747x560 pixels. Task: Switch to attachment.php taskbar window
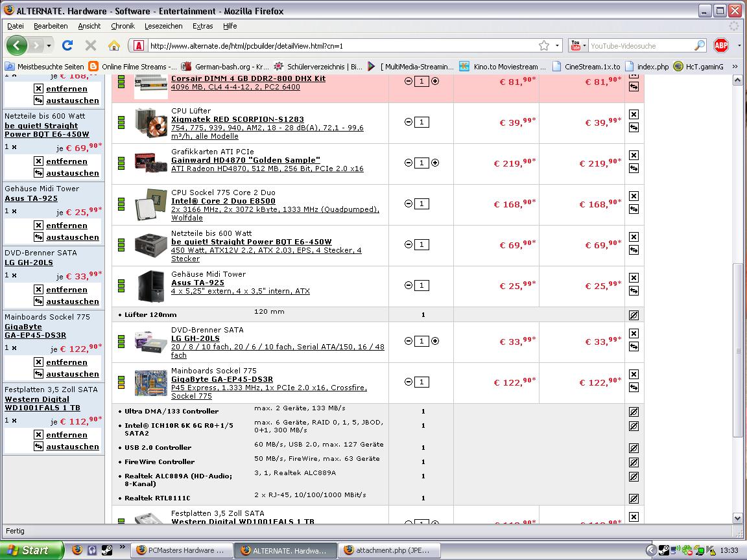pos(389,550)
